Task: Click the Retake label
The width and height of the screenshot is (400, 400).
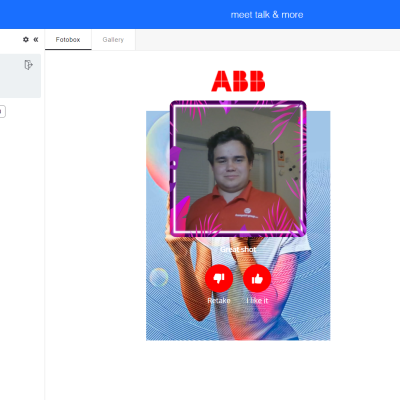Action: 219,301
